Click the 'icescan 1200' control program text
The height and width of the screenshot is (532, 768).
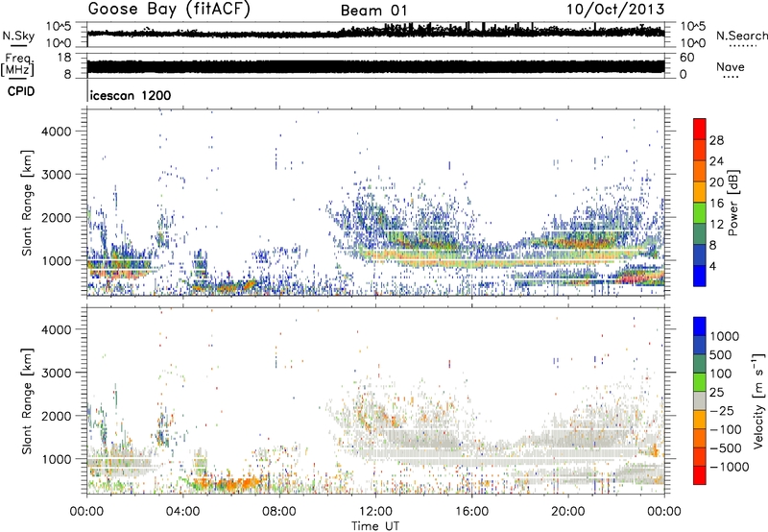131,95
